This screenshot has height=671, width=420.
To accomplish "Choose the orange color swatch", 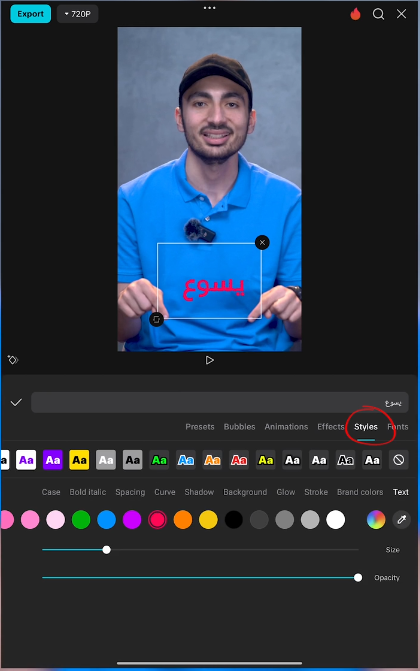I will tap(183, 520).
